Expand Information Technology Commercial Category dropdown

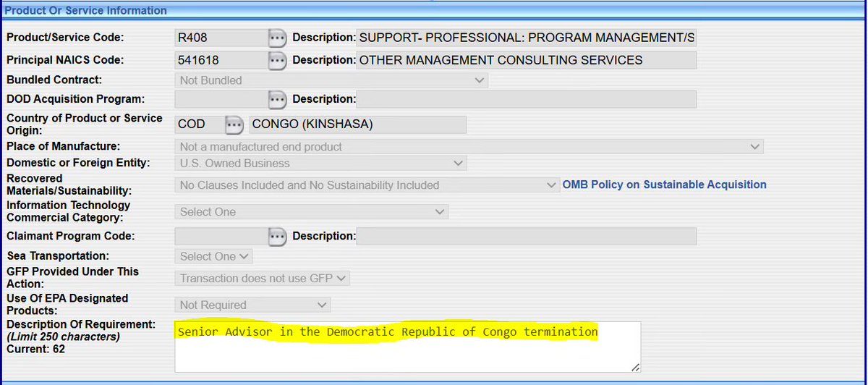(x=311, y=212)
